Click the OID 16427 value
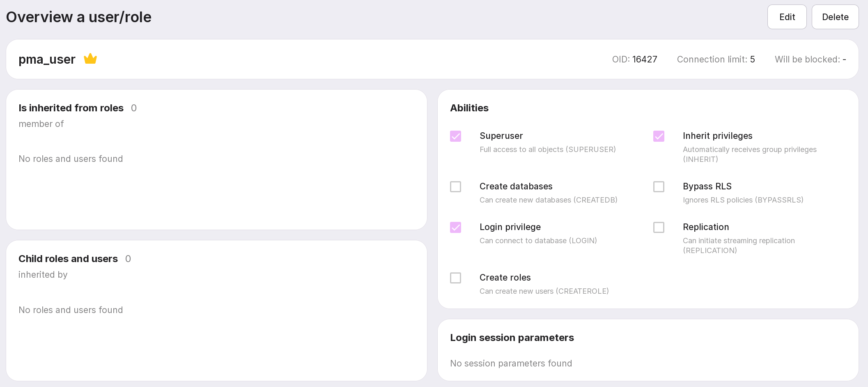868x387 pixels. (645, 59)
